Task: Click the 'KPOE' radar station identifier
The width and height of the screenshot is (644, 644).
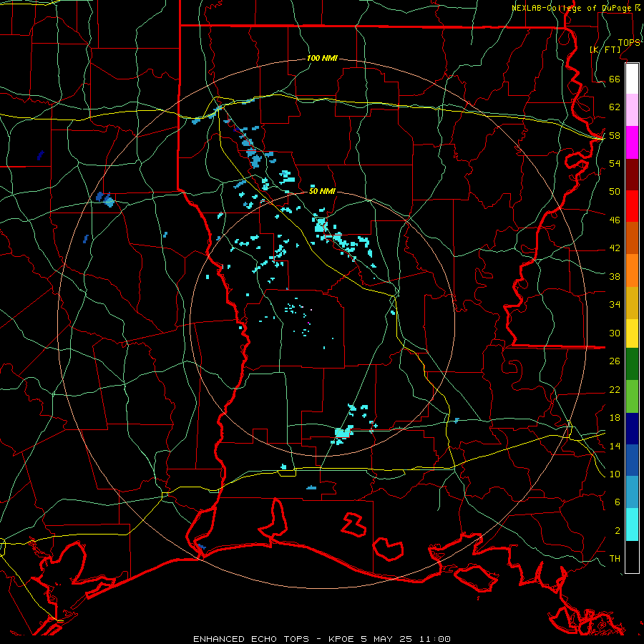Action: 343,639
